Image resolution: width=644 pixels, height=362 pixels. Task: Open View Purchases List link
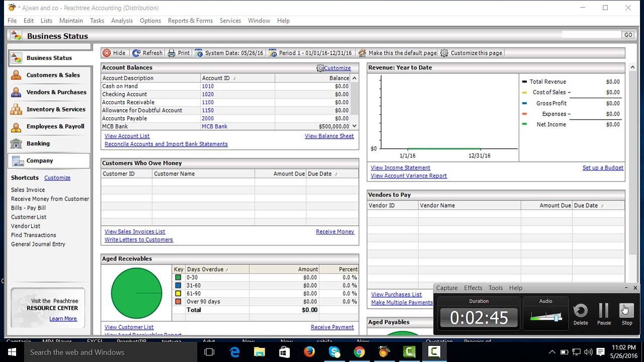click(x=396, y=295)
